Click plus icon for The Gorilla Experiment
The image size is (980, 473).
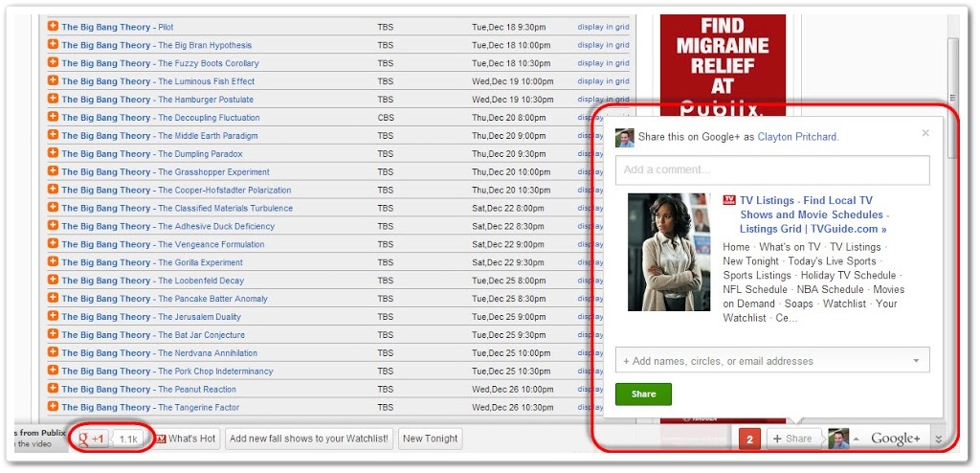click(54, 262)
